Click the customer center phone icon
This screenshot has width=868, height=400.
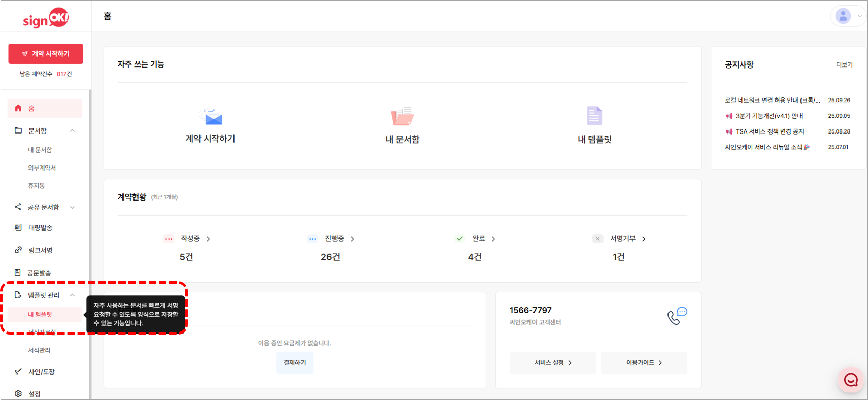(677, 316)
